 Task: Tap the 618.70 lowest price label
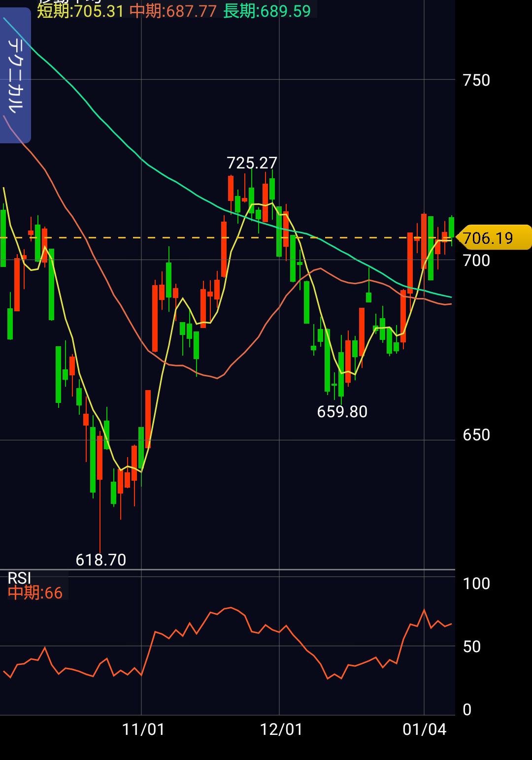[101, 560]
